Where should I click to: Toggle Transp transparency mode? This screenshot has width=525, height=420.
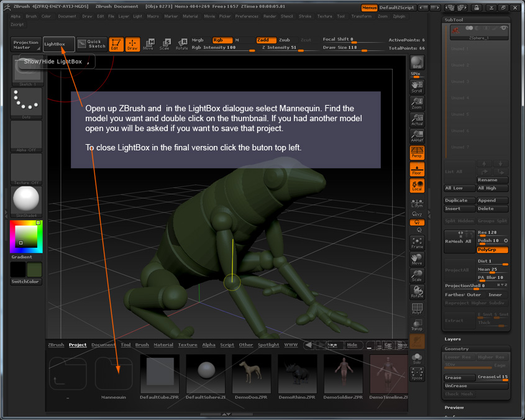coord(417,325)
